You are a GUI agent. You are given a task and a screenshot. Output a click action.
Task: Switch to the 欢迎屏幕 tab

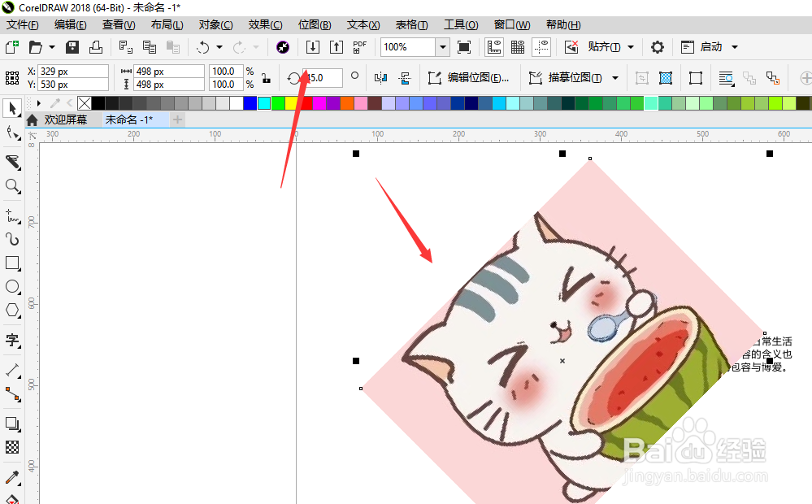coord(65,119)
